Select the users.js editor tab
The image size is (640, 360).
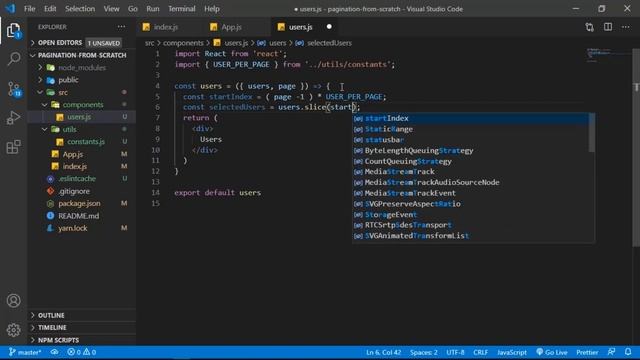301,27
